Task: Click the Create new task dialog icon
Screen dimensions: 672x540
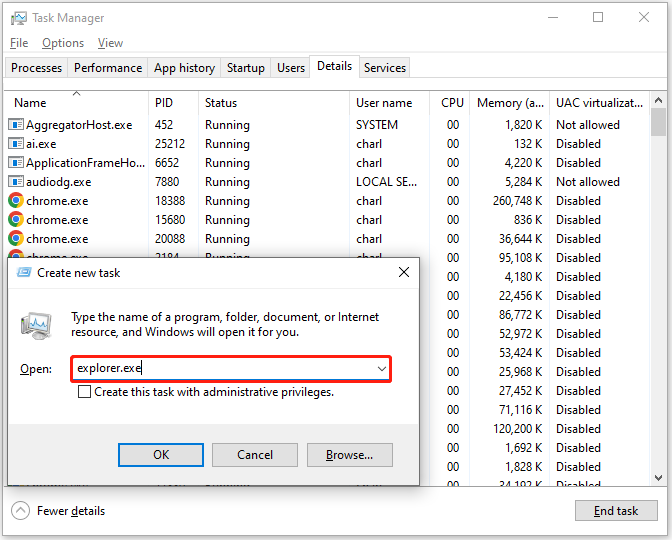Action: [24, 273]
